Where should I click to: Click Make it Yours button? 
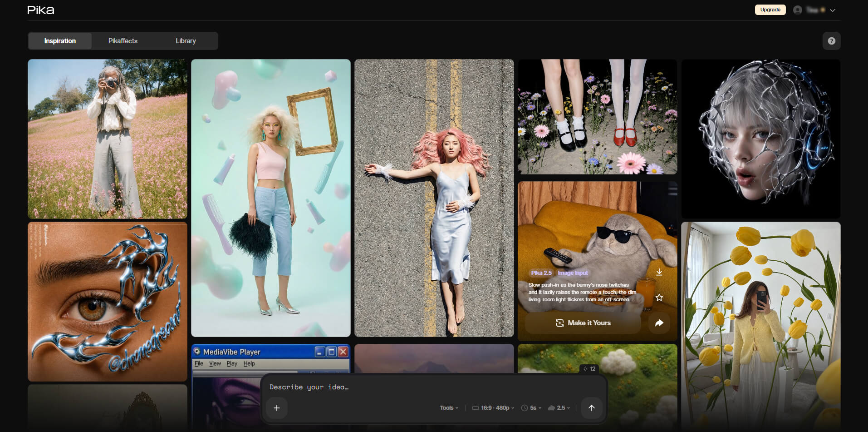pos(583,323)
